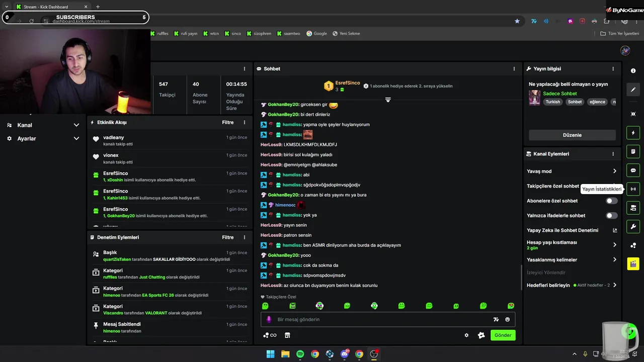Click the VALORANT category text
Image resolution: width=644 pixels, height=362 pixels.
(156, 313)
